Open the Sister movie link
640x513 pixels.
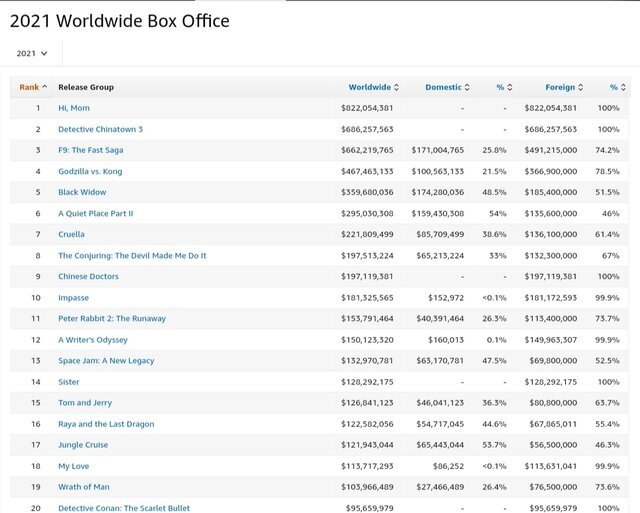tap(69, 382)
